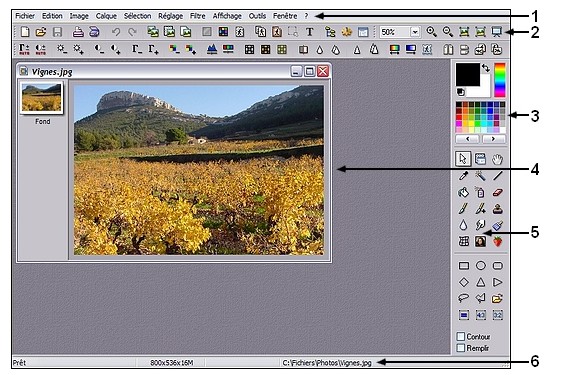Choose the Rectangle selection shape
This screenshot has width=564, height=375.
464,266
